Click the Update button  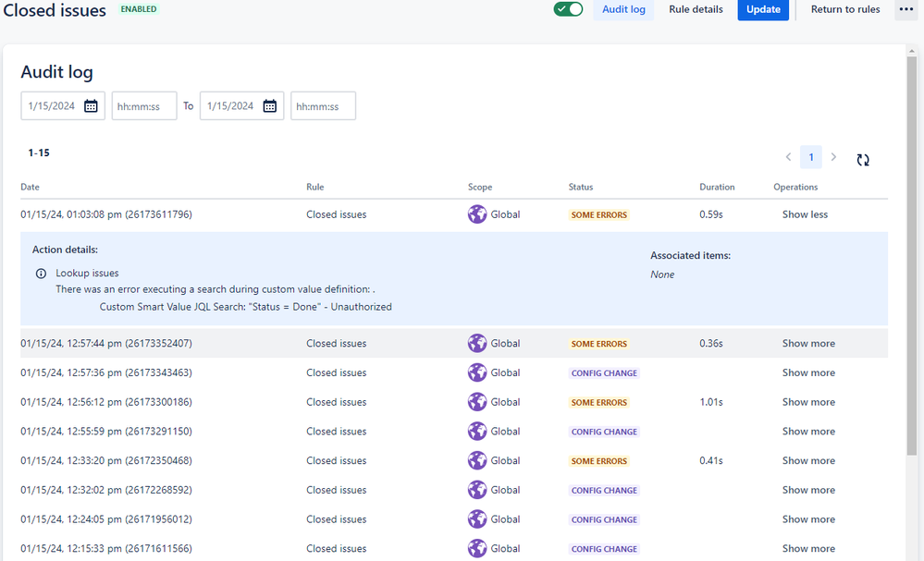763,9
